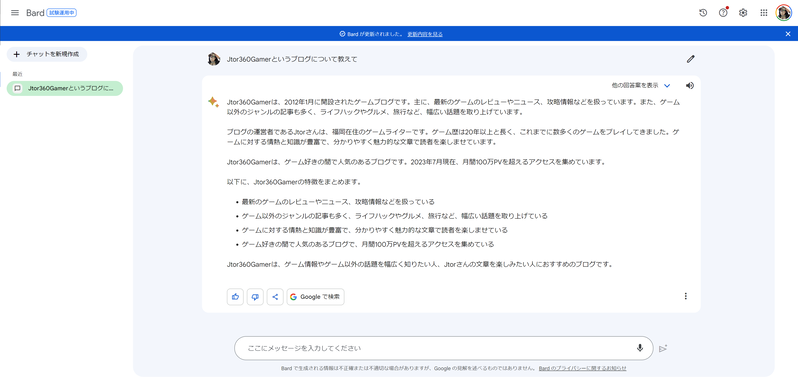Play the response with the speaker icon
Viewport: 798px width, 377px height.
(690, 85)
